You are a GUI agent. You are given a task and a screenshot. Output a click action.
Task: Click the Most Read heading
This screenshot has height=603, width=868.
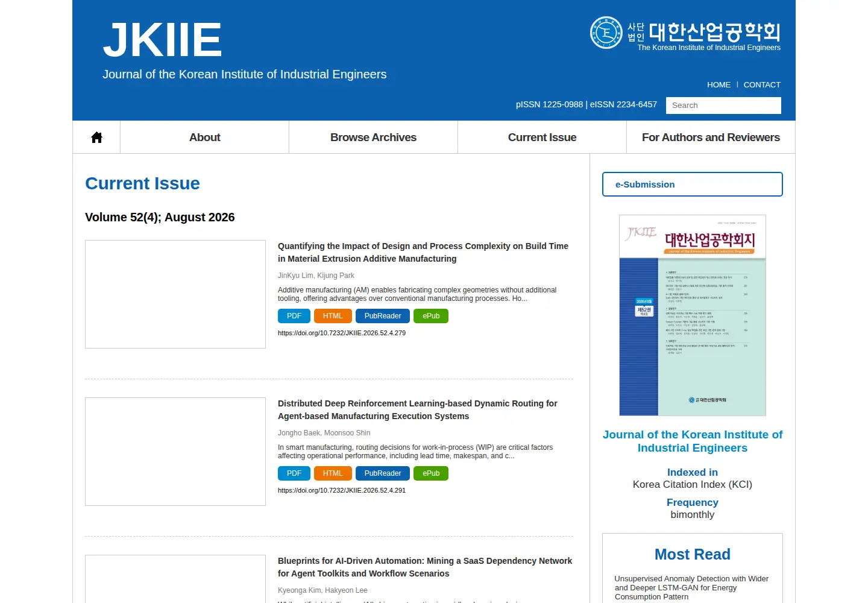(x=693, y=554)
